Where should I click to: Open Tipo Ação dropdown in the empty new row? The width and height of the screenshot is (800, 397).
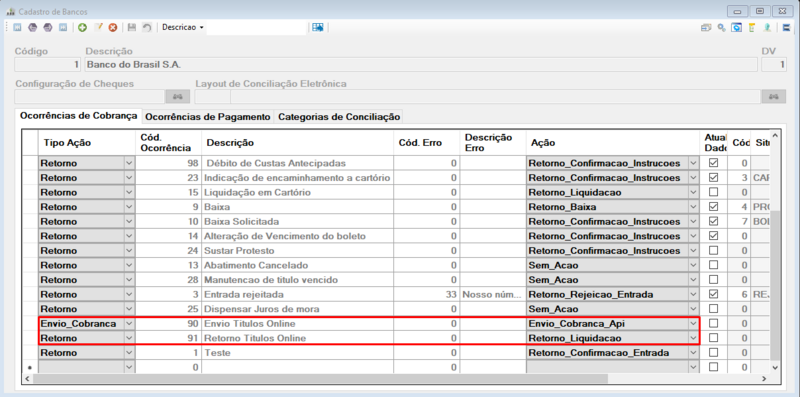pos(129,367)
